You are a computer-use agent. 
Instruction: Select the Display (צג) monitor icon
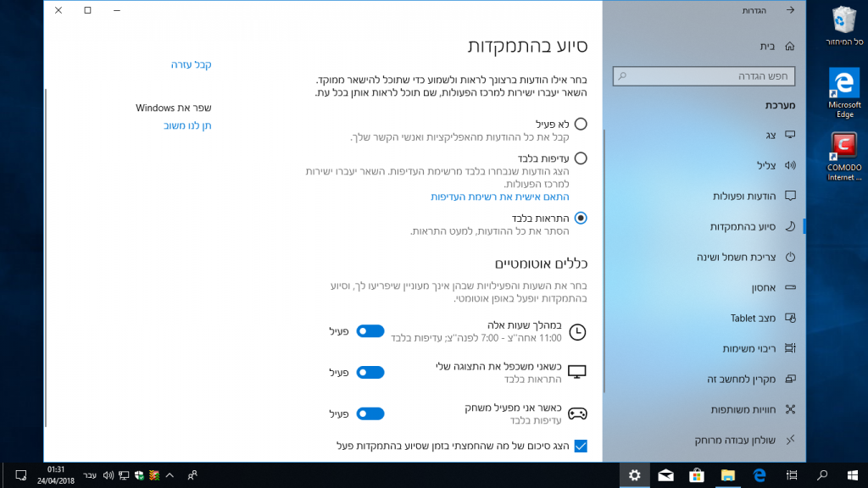tap(790, 135)
